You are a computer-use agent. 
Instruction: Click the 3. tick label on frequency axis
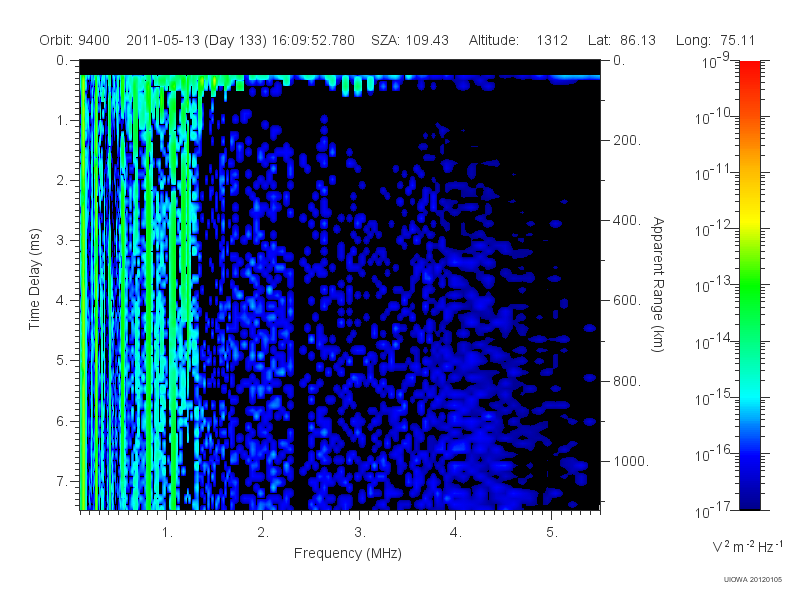coord(360,533)
